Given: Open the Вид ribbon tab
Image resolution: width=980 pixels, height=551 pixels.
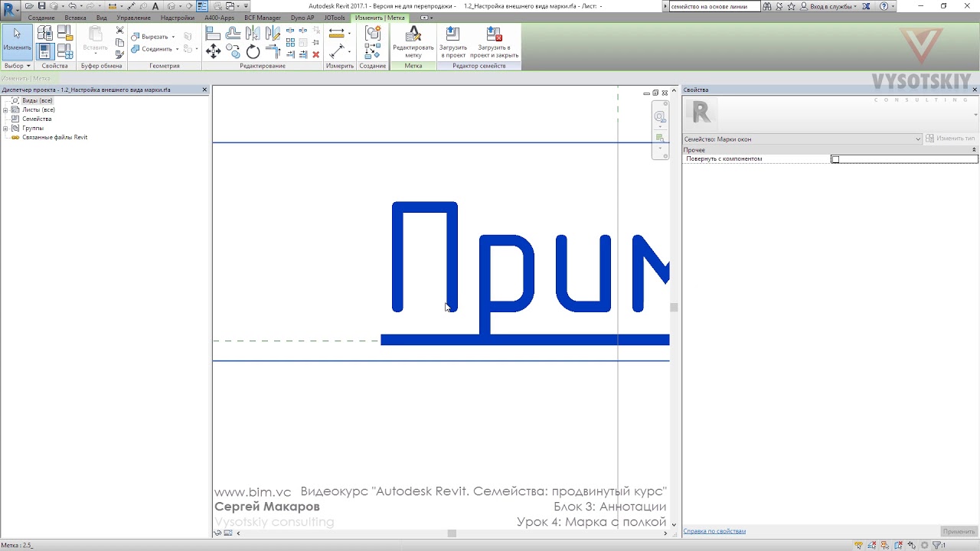Looking at the screenshot, I should pos(101,18).
